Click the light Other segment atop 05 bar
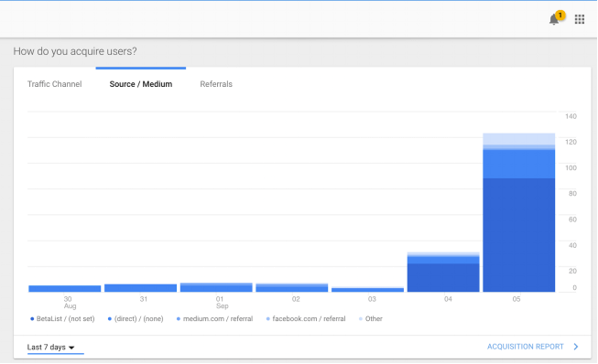 click(x=518, y=139)
